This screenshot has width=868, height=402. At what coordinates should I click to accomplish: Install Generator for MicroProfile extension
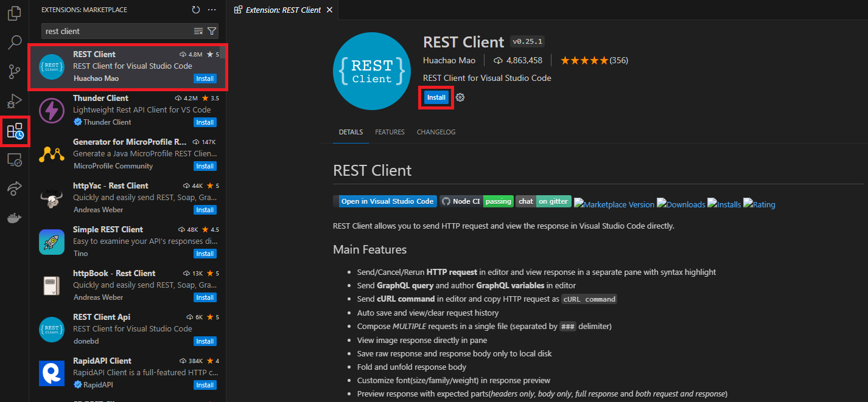[205, 166]
